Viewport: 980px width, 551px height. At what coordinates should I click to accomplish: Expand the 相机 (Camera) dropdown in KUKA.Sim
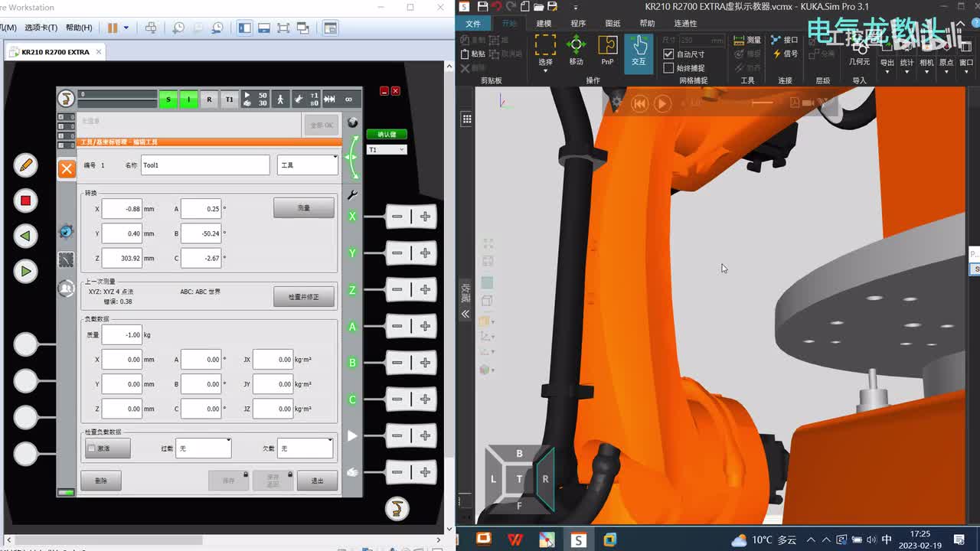point(926,72)
